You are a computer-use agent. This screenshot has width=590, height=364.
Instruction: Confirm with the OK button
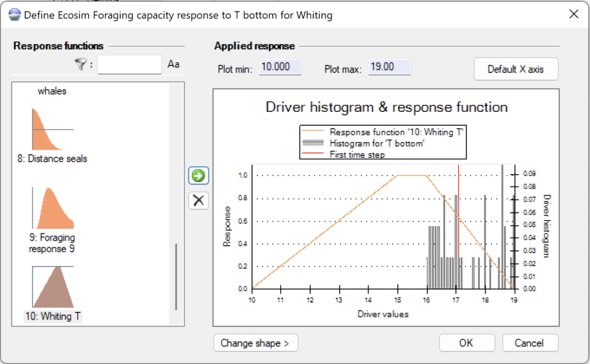[x=467, y=343]
